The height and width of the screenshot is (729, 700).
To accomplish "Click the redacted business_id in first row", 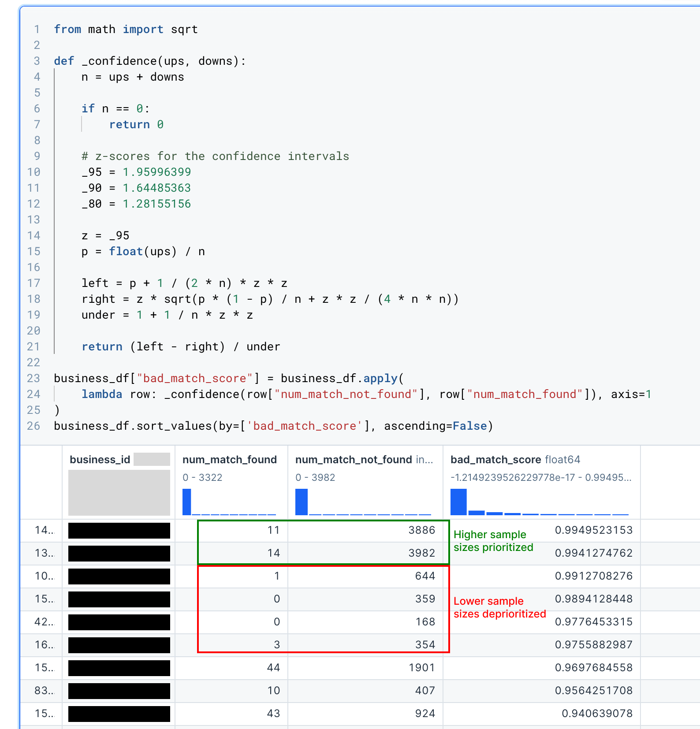I will point(119,531).
